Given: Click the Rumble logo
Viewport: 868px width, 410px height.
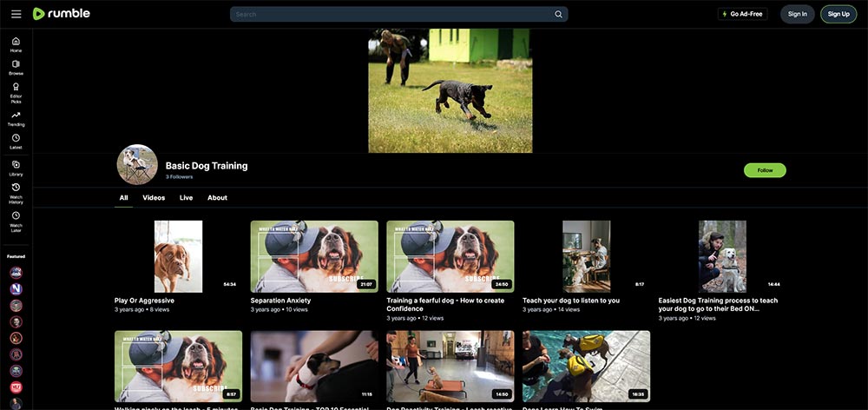Looking at the screenshot, I should tap(62, 14).
